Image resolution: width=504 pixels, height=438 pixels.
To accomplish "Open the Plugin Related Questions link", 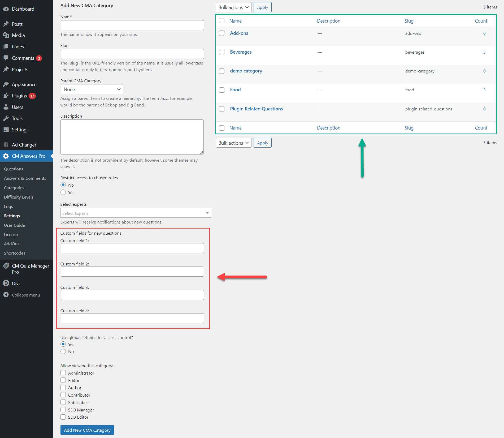I will click(257, 109).
